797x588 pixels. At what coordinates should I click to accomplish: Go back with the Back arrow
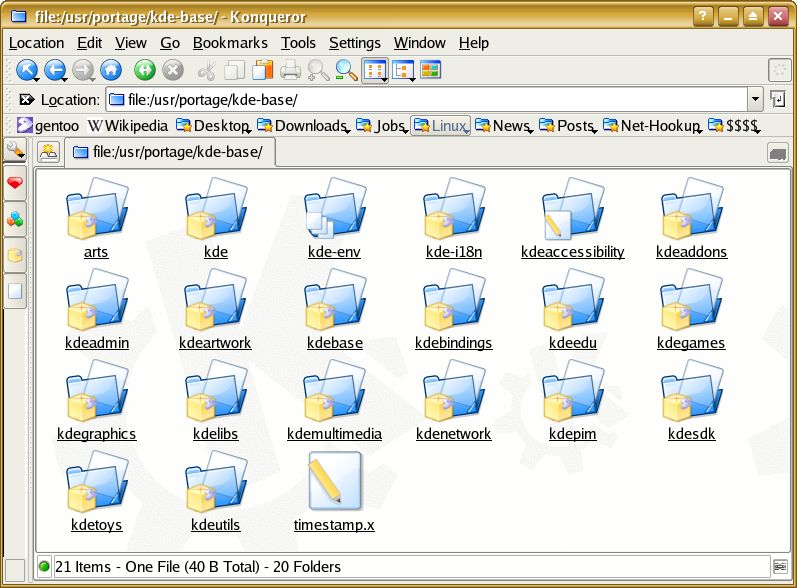point(55,70)
